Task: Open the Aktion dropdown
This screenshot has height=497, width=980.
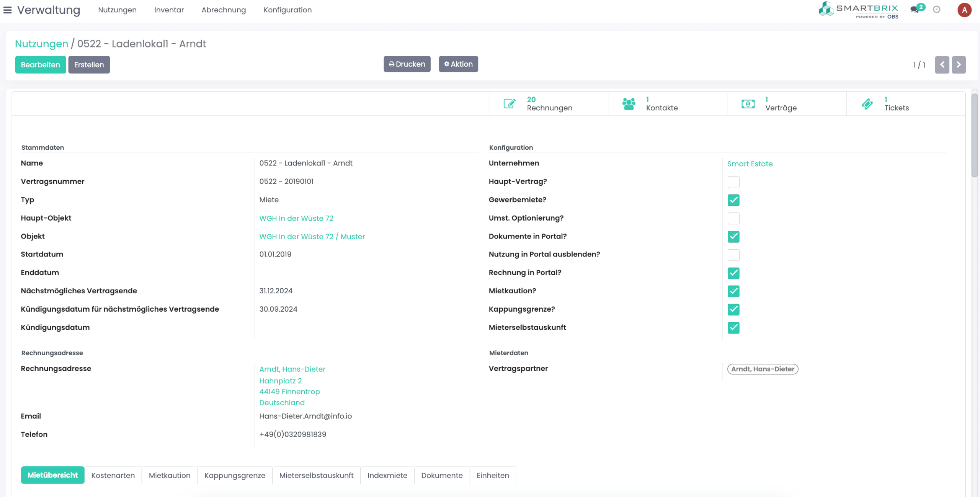Action: click(458, 64)
